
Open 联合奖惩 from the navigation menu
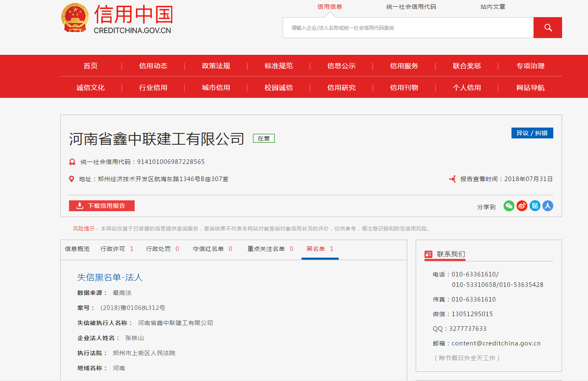pos(467,66)
